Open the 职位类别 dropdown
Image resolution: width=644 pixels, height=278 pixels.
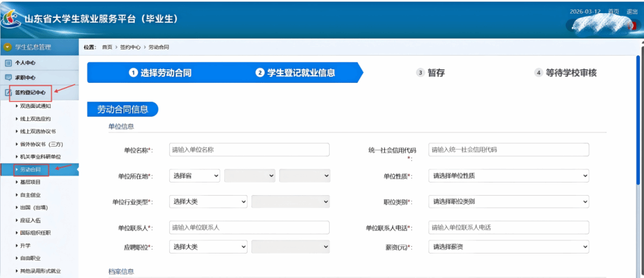click(509, 202)
